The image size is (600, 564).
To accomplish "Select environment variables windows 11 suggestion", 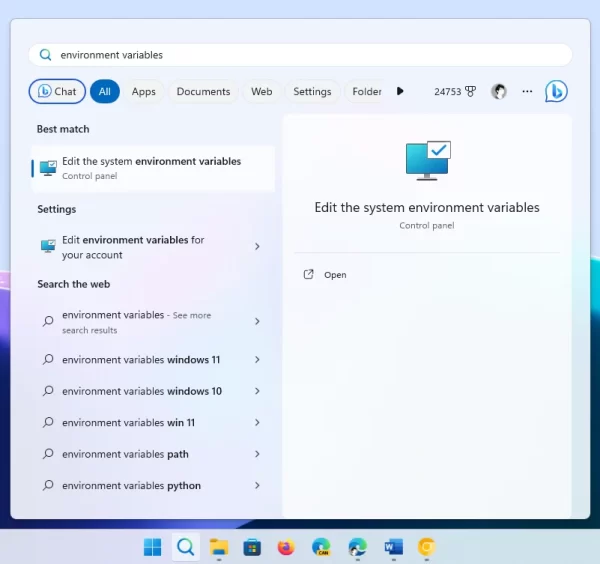I will [x=153, y=360].
